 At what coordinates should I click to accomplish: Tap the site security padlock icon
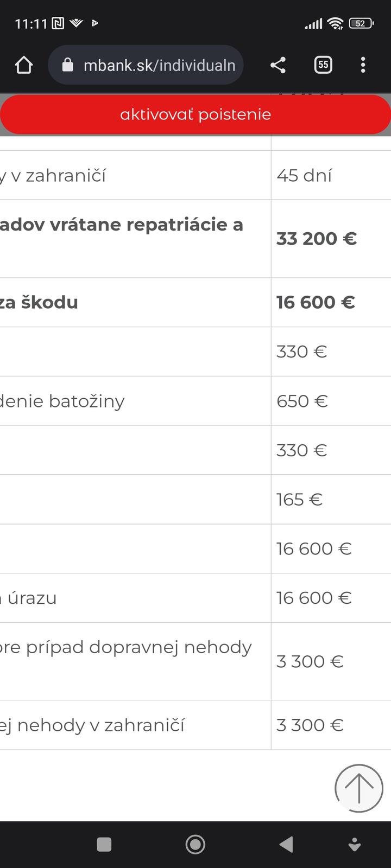68,65
